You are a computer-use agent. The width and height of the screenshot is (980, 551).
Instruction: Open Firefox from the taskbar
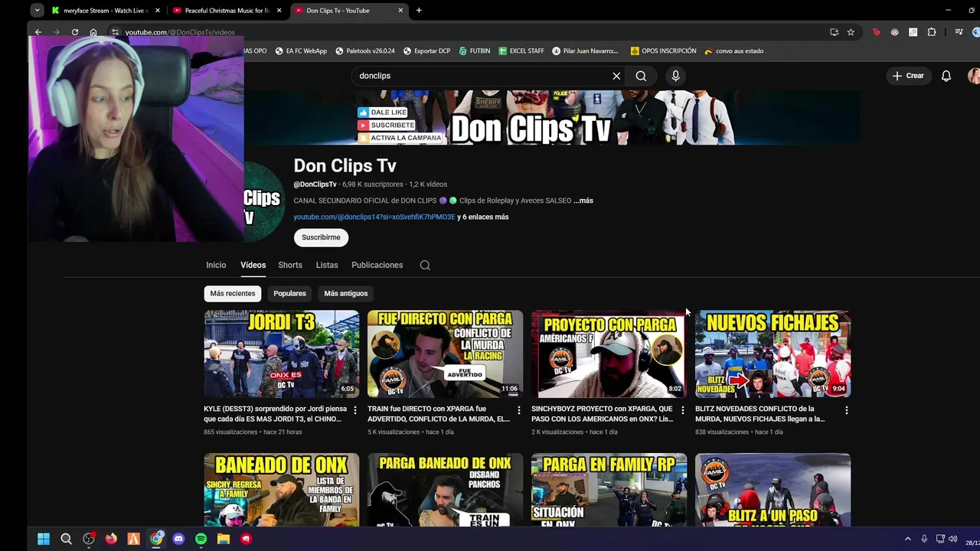(x=111, y=539)
